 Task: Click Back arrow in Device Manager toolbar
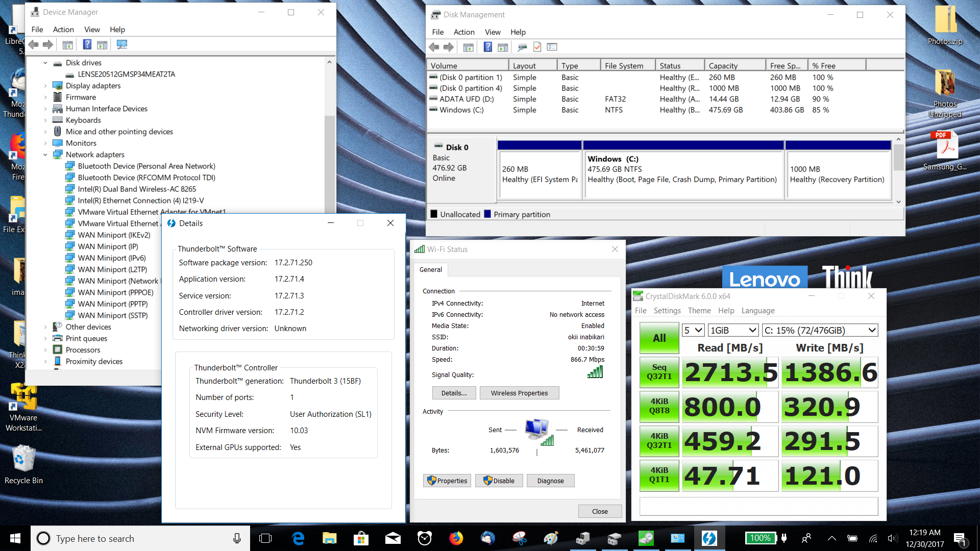[x=34, y=45]
